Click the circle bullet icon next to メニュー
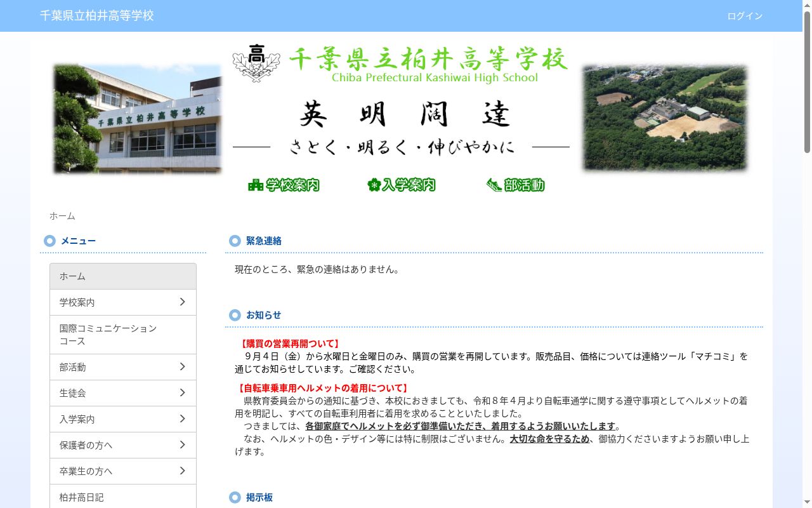The image size is (812, 508). [x=49, y=241]
